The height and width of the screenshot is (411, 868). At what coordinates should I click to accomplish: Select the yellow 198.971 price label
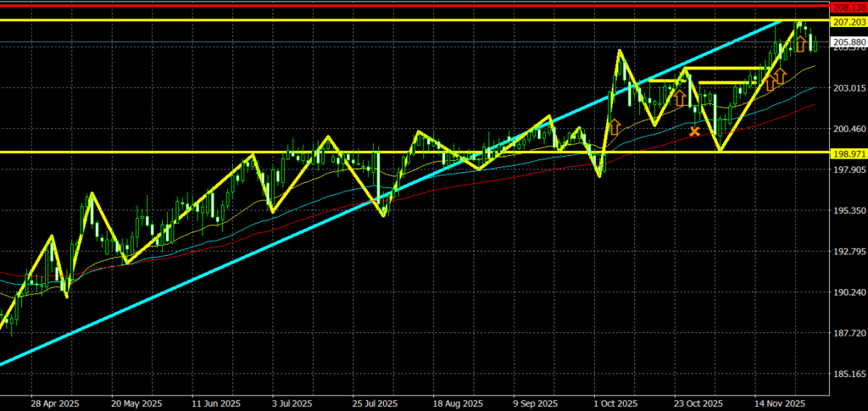(848, 153)
